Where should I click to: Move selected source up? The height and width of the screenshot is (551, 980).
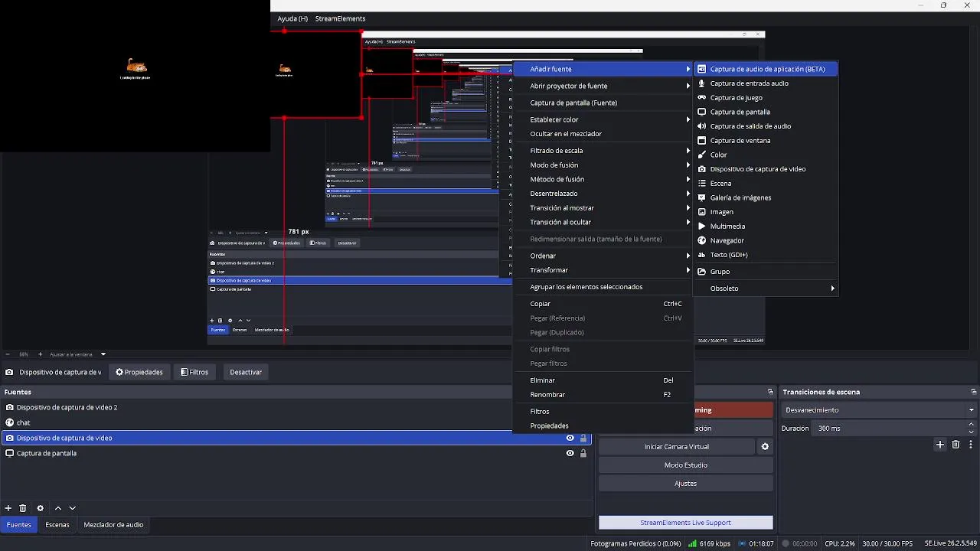57,508
